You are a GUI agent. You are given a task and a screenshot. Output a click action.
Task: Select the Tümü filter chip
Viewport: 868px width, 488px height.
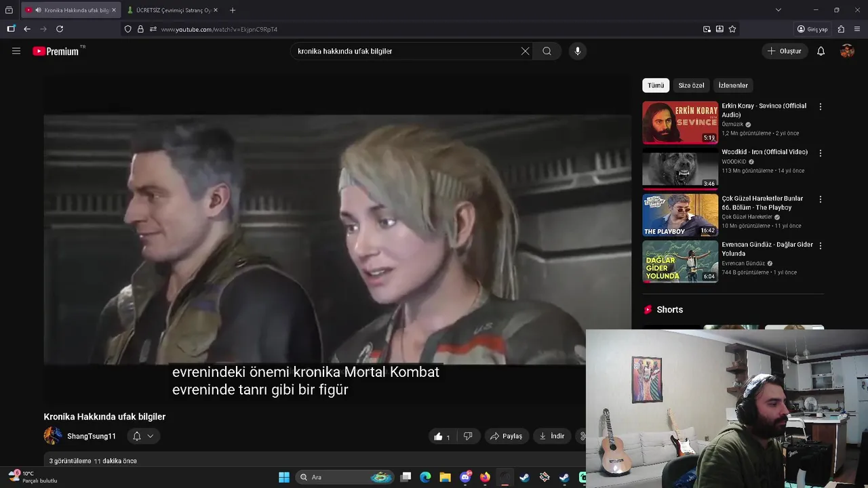[656, 85]
